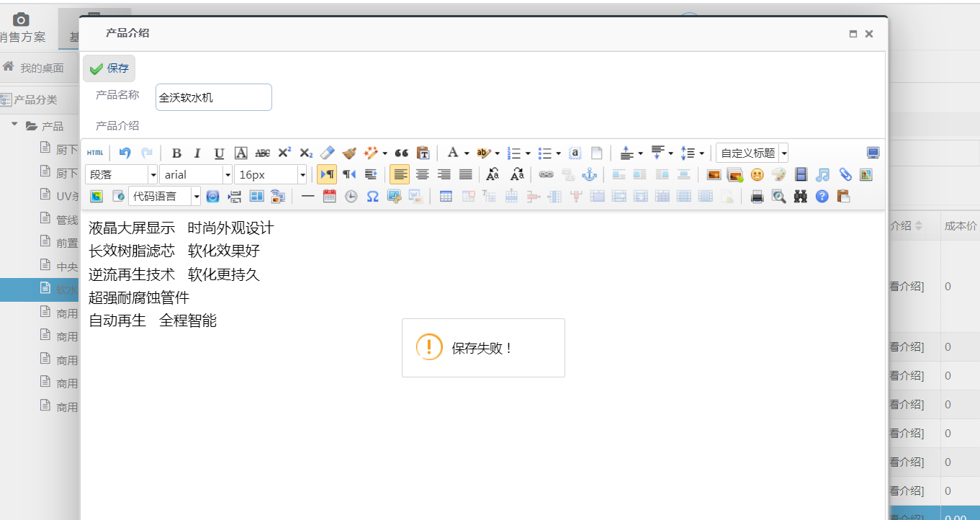Open the 段落 paragraph format dropdown
The height and width of the screenshot is (520, 980).
click(121, 174)
